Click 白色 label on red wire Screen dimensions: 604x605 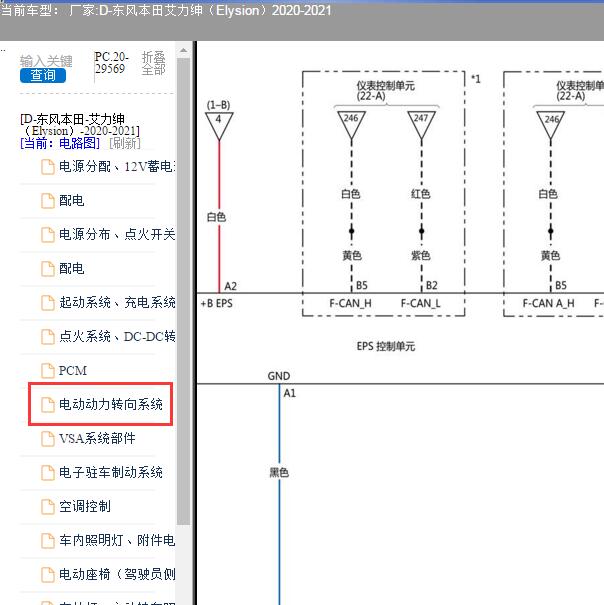[216, 217]
